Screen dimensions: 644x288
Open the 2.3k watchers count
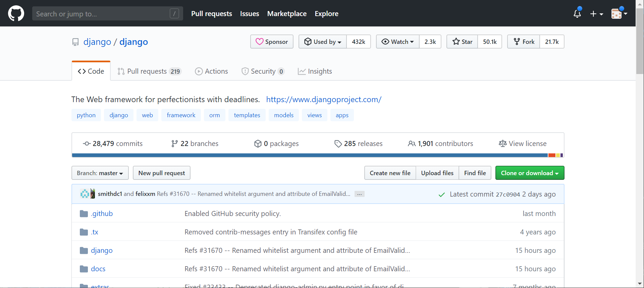pyautogui.click(x=430, y=42)
